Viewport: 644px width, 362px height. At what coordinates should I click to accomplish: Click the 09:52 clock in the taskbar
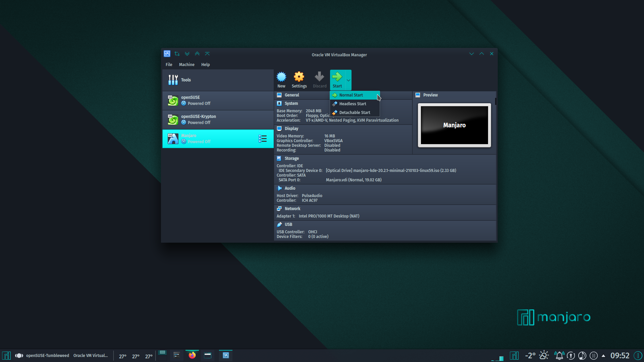coord(620,356)
